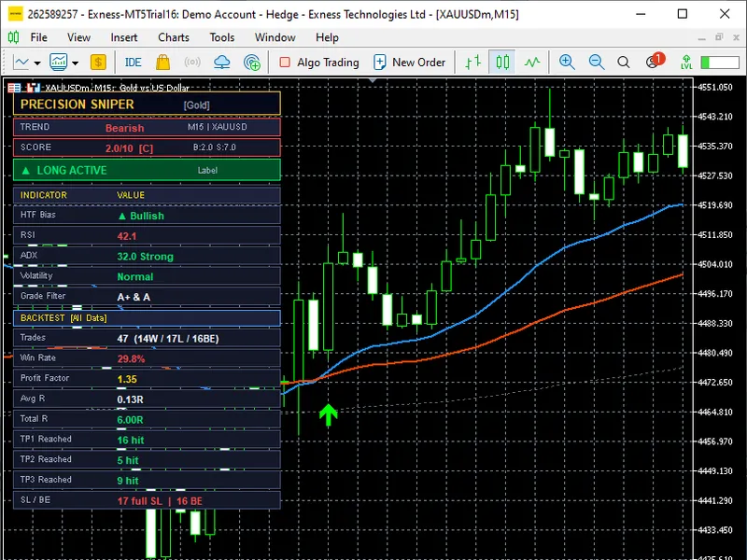Click the RSI value 42.1
747x560 pixels.
pos(127,236)
